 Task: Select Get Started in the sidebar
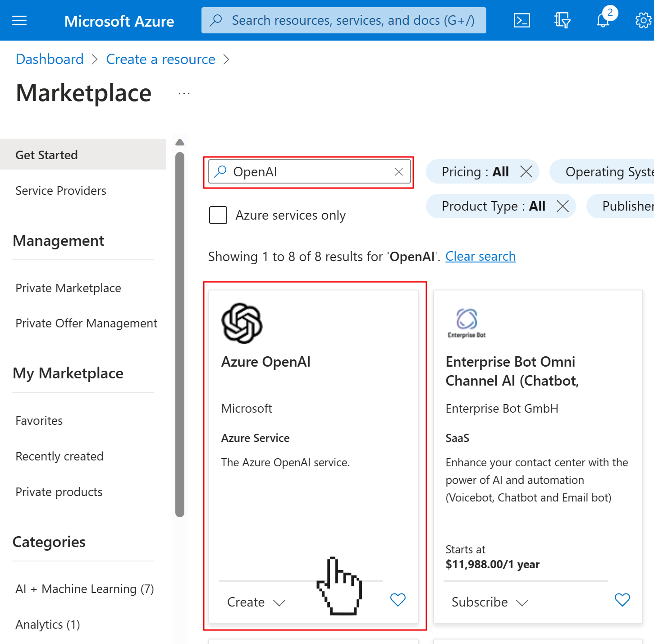tap(46, 154)
